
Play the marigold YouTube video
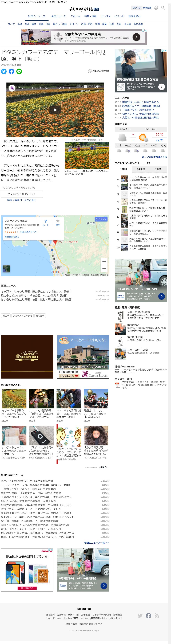pos(55,110)
